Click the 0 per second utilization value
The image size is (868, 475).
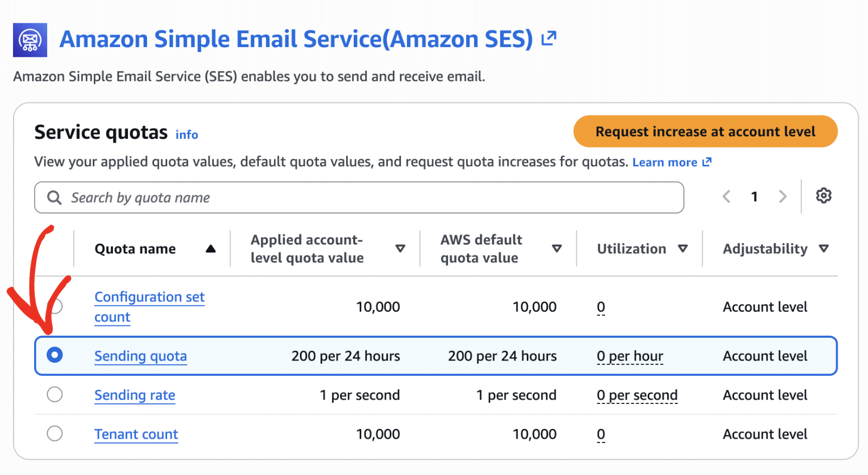(x=637, y=395)
